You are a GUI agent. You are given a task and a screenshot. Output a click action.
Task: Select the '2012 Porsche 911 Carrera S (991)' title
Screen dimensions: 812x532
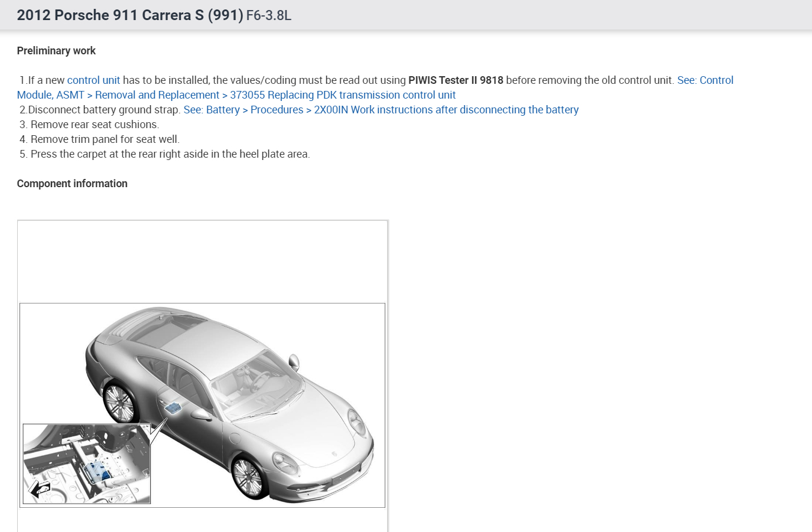(130, 15)
